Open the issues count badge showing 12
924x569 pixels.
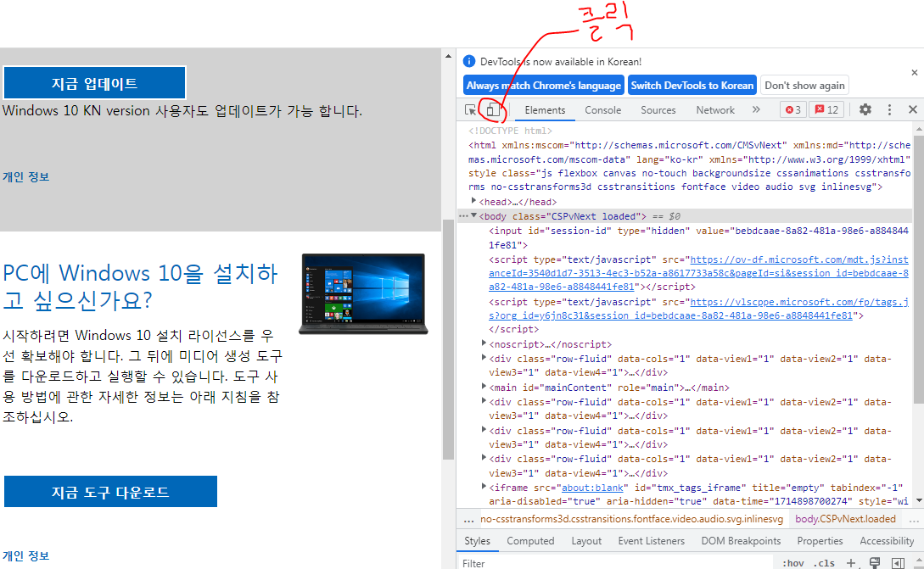point(826,109)
